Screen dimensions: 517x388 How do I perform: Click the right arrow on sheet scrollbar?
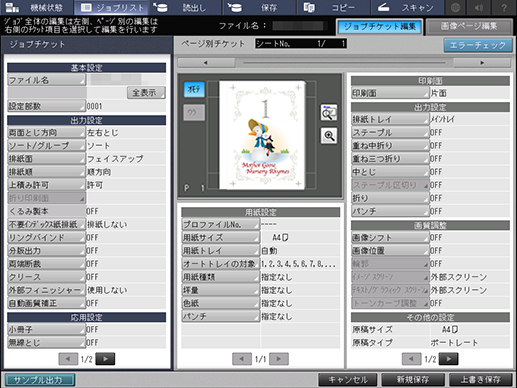click(482, 63)
